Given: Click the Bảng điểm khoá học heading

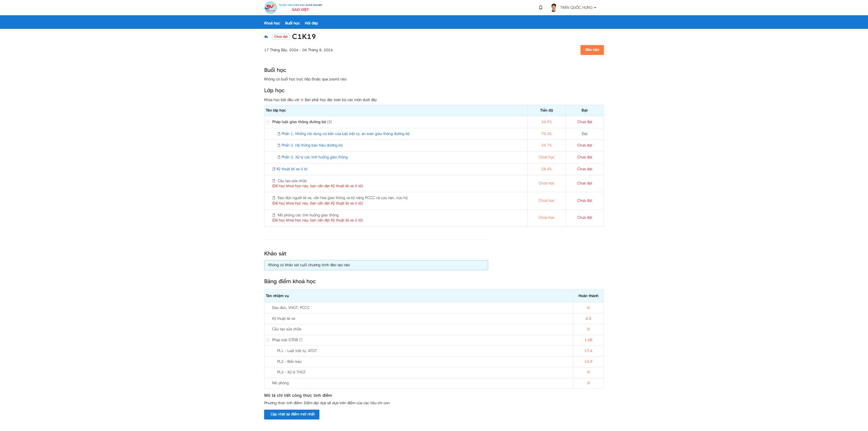Looking at the screenshot, I should (x=290, y=281).
